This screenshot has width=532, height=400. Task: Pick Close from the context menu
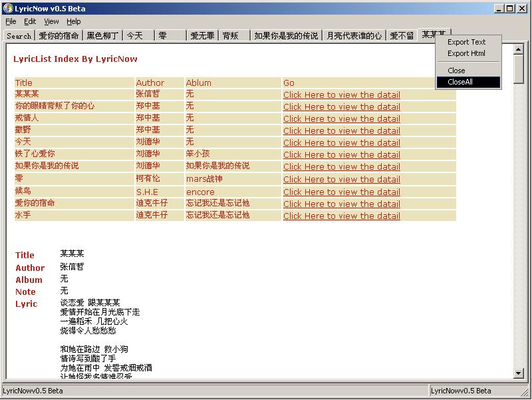456,71
